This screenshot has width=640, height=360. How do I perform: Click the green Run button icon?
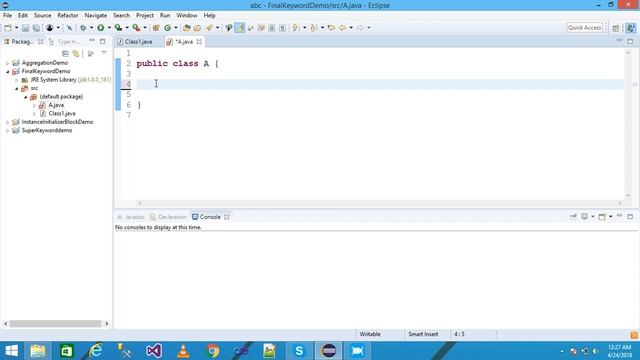(x=100, y=28)
